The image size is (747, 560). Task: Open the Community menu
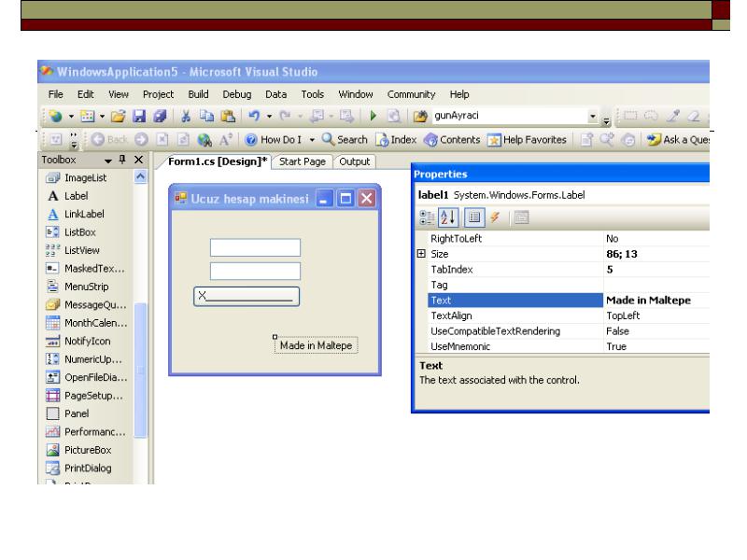click(x=411, y=94)
